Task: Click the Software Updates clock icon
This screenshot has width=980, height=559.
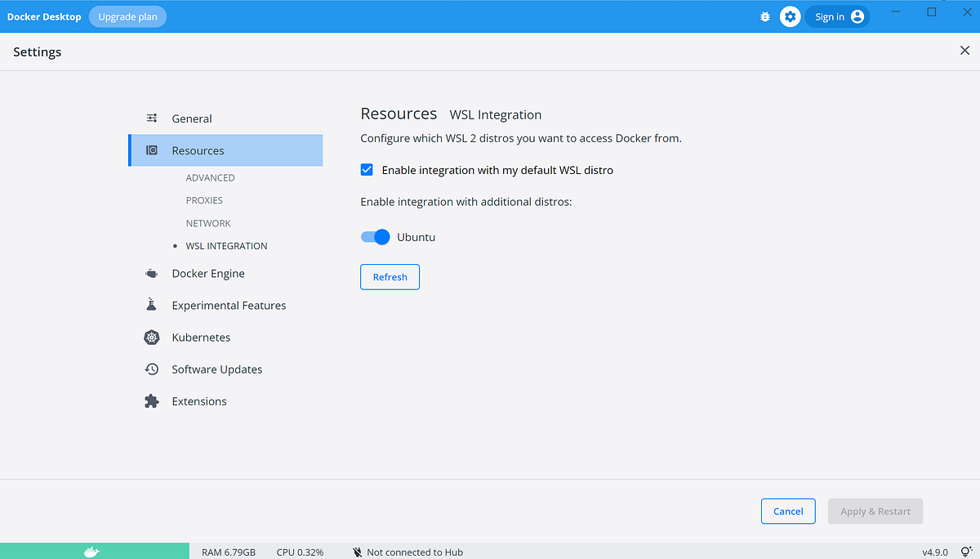Action: [x=151, y=369]
